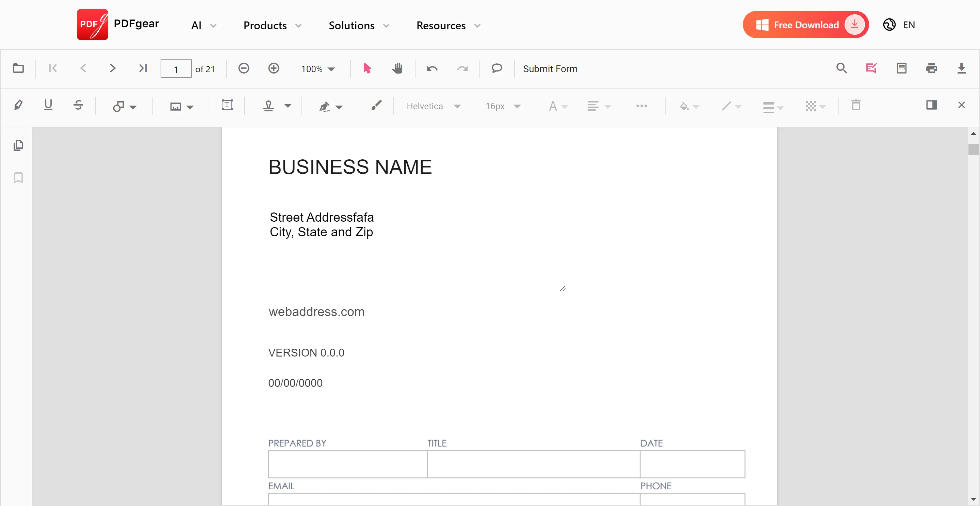Viewport: 980px width, 506px height.
Task: Select the annotation/comment tool
Action: [496, 68]
